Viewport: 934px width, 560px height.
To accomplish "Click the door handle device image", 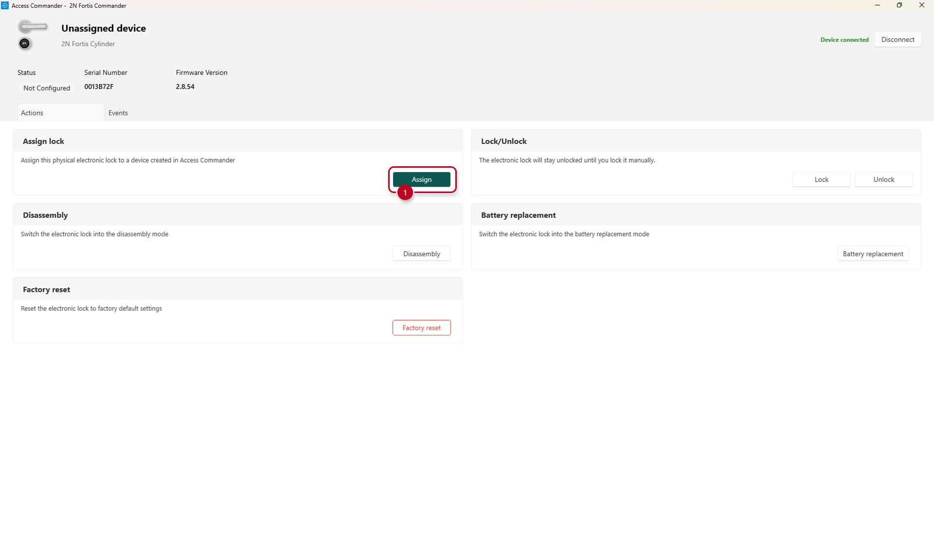I will pyautogui.click(x=32, y=26).
